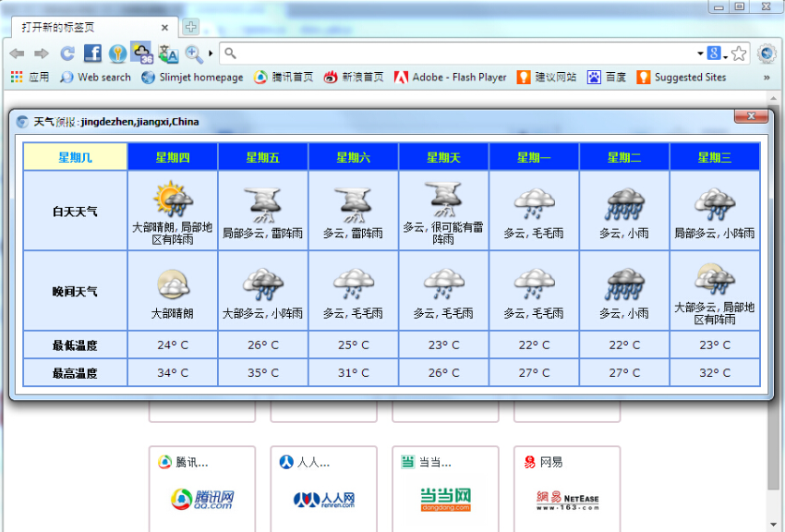Click in the address bar input field
Viewport: 785px width, 532px height.
click(462, 54)
